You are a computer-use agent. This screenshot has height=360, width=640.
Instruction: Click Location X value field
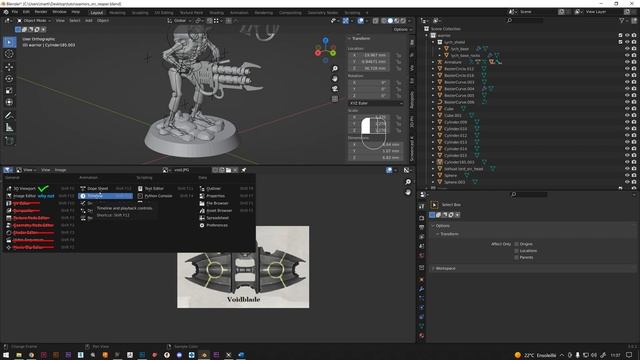pyautogui.click(x=370, y=55)
